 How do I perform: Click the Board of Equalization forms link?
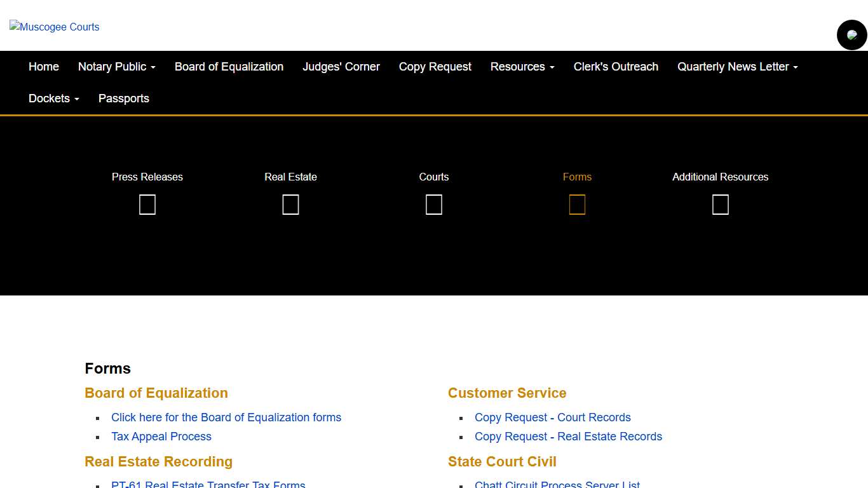point(226,417)
